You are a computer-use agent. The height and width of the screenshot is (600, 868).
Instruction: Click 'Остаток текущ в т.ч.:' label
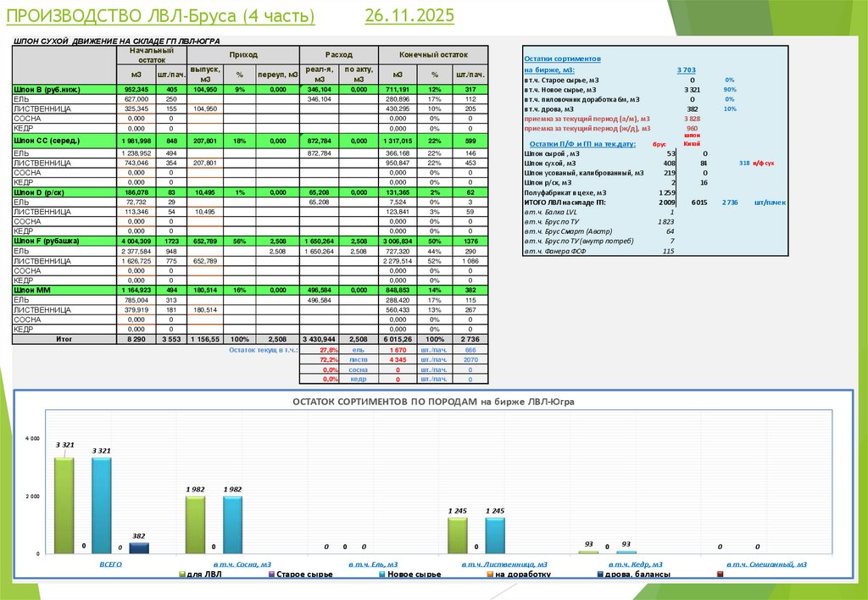click(x=264, y=350)
